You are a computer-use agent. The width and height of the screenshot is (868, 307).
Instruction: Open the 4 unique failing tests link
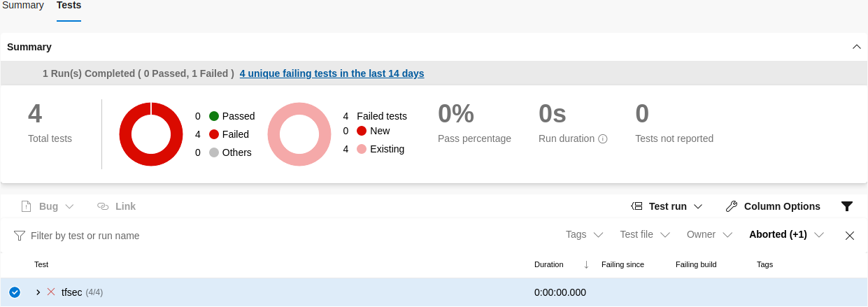332,73
